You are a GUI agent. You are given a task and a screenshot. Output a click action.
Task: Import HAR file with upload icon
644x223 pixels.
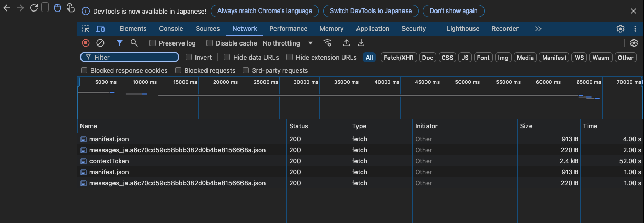pyautogui.click(x=346, y=43)
